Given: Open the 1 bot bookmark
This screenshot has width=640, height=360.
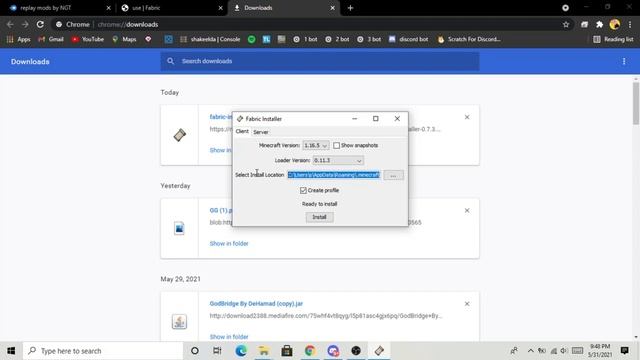Looking at the screenshot, I should tap(305, 39).
